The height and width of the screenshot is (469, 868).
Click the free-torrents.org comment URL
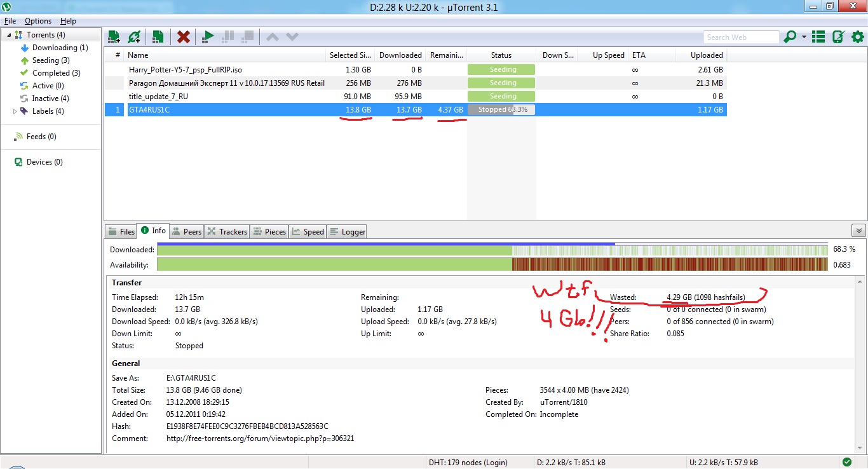pos(260,438)
